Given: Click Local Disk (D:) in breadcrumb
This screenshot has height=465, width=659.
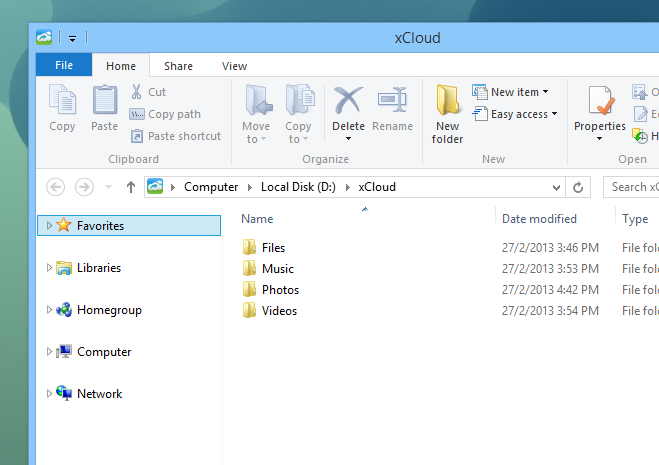Looking at the screenshot, I should (298, 187).
